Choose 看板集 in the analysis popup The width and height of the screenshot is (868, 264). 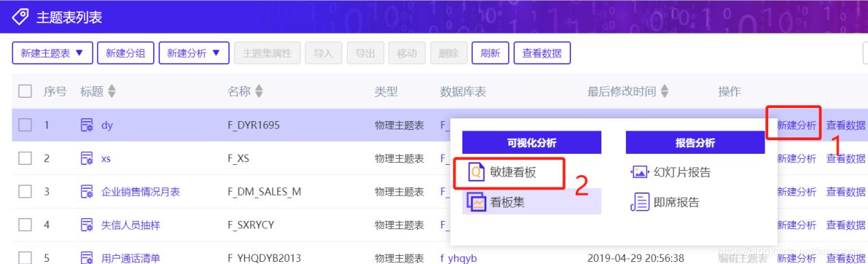[531, 202]
